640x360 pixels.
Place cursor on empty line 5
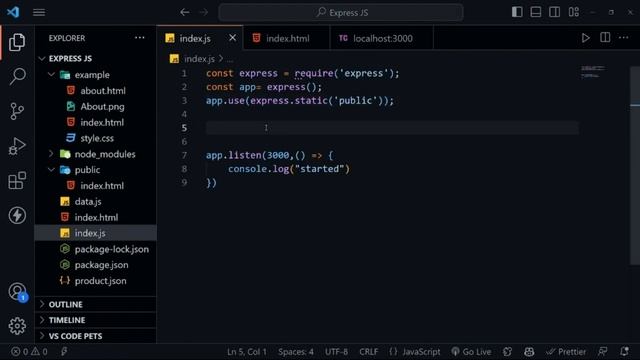point(392,128)
